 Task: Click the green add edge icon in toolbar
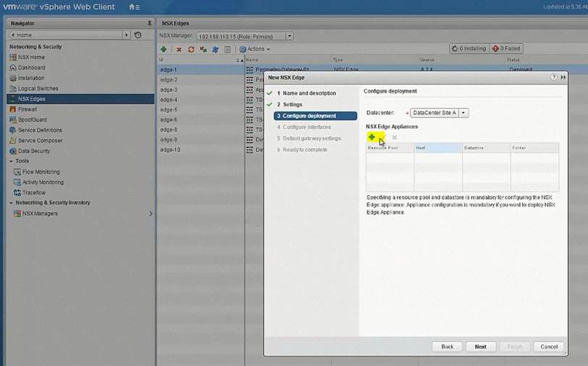164,49
